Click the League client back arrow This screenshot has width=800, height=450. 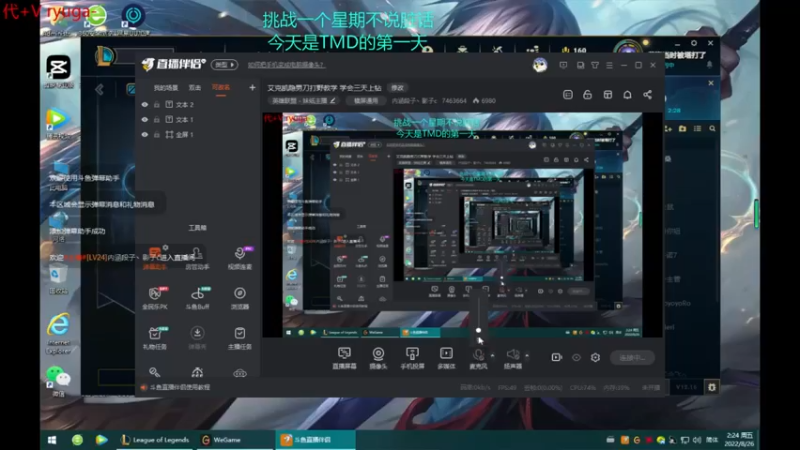tap(99, 90)
